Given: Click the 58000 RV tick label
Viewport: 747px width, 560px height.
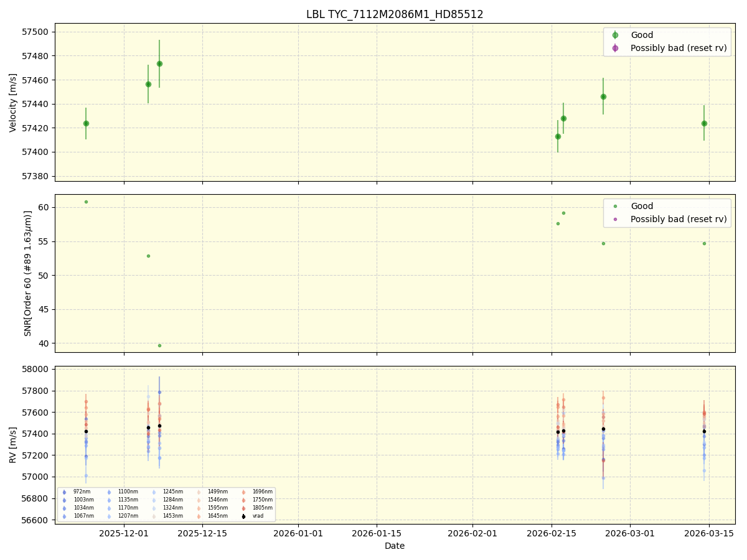Looking at the screenshot, I should pyautogui.click(x=36, y=370).
